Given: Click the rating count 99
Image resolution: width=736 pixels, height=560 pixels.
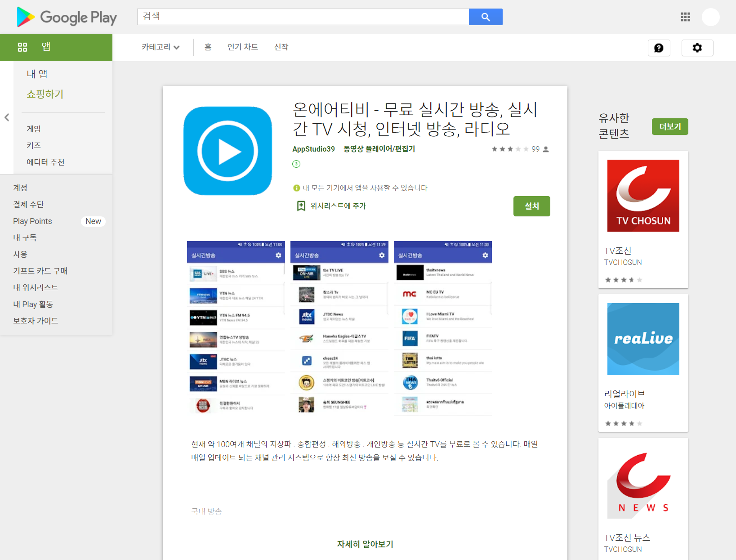Looking at the screenshot, I should pos(535,149).
